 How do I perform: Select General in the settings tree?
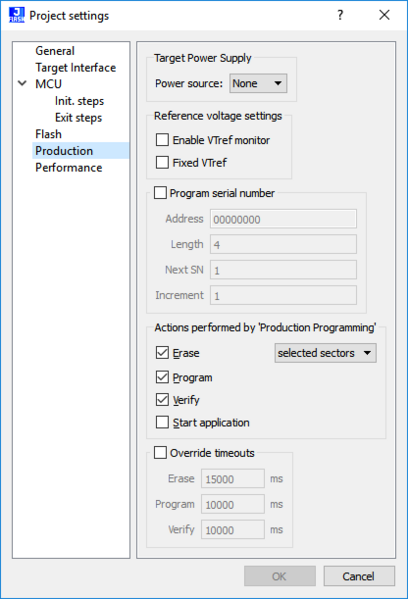(55, 51)
